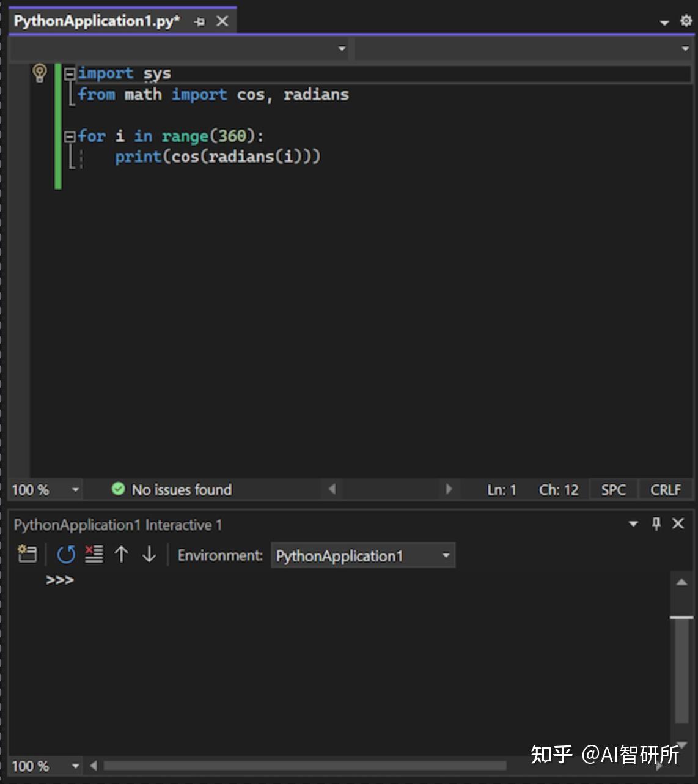Viewport: 698px width, 784px height.
Task: Clear the interactive window screen icon
Action: coord(94,555)
